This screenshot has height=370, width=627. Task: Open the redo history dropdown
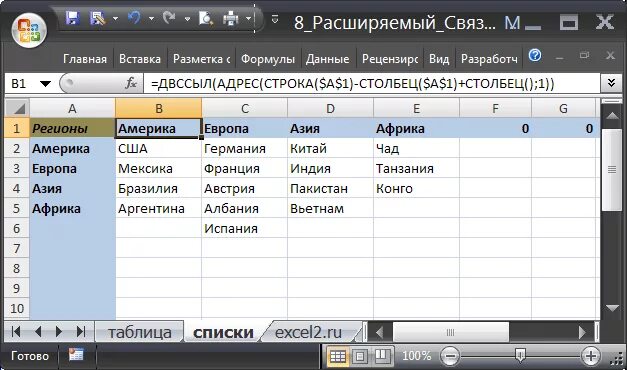(x=187, y=18)
